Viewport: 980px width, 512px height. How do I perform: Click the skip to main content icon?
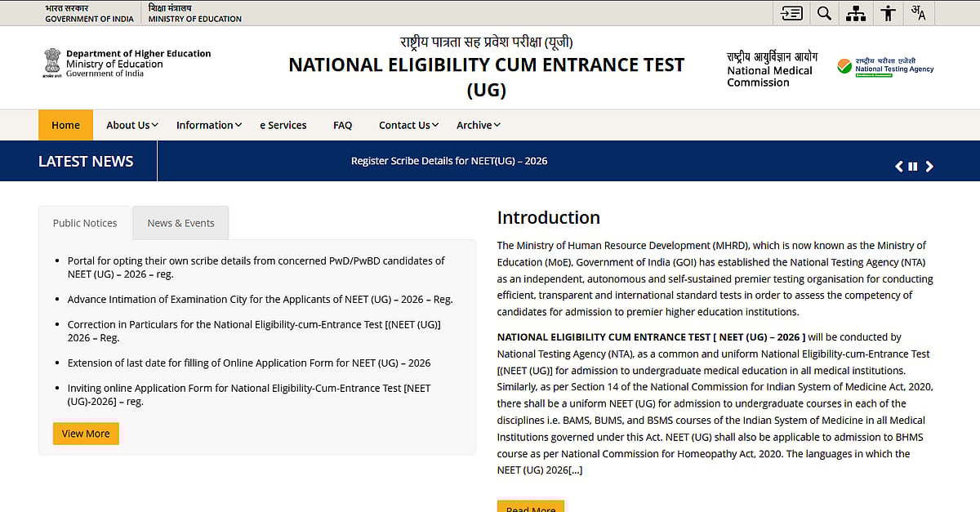pyautogui.click(x=791, y=13)
